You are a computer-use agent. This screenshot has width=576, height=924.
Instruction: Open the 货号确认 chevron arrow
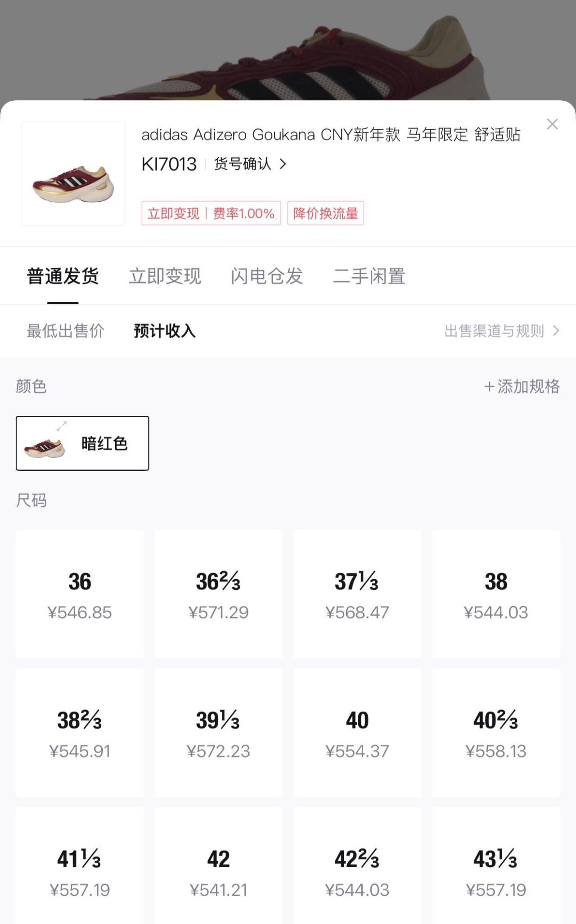(x=283, y=164)
